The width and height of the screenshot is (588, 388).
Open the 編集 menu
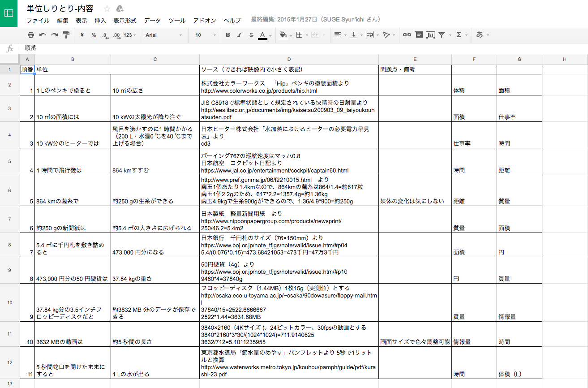pos(63,21)
